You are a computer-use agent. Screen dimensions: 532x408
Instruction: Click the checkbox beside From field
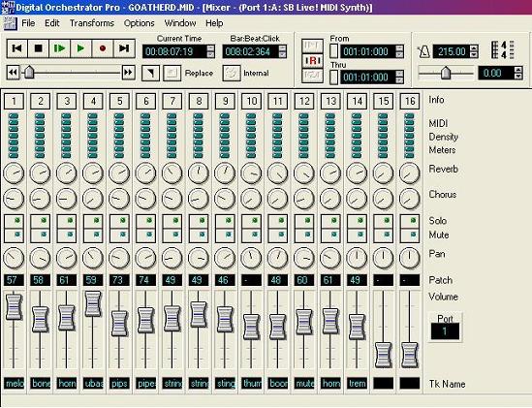pyautogui.click(x=334, y=51)
